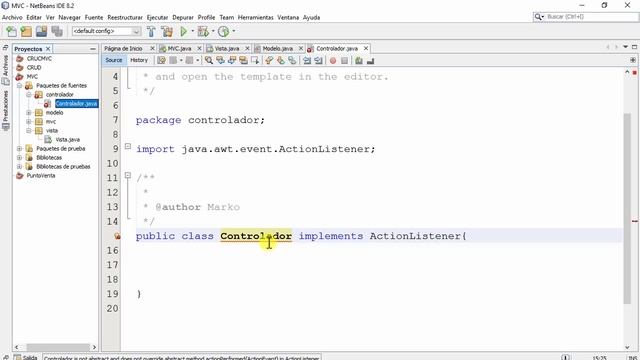
Task: Switch to the Modelo.java tab
Action: point(278,49)
